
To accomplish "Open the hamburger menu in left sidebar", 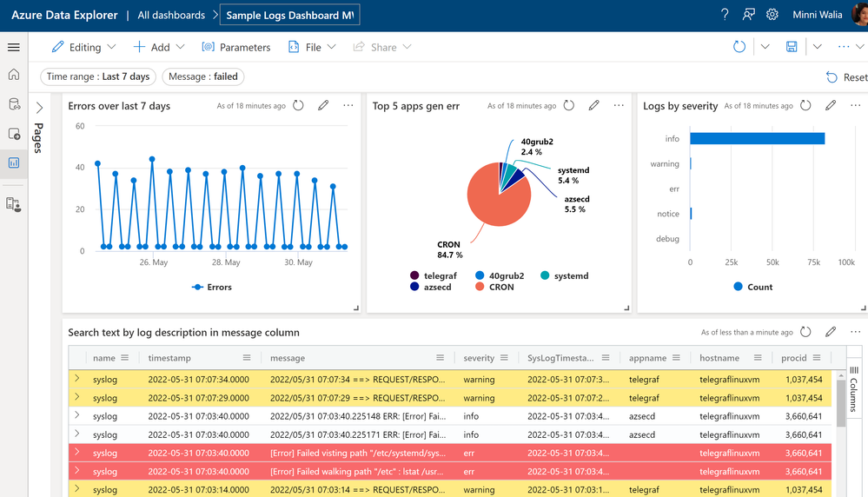I will point(14,47).
